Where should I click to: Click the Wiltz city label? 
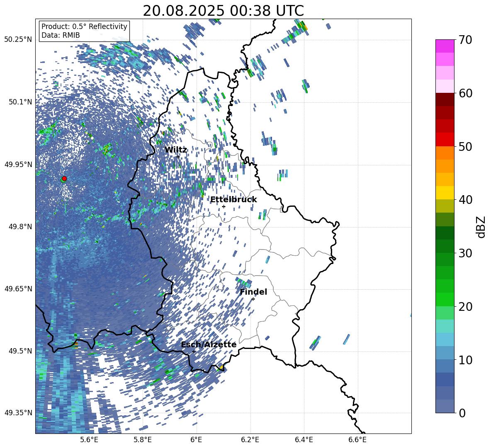click(x=176, y=150)
